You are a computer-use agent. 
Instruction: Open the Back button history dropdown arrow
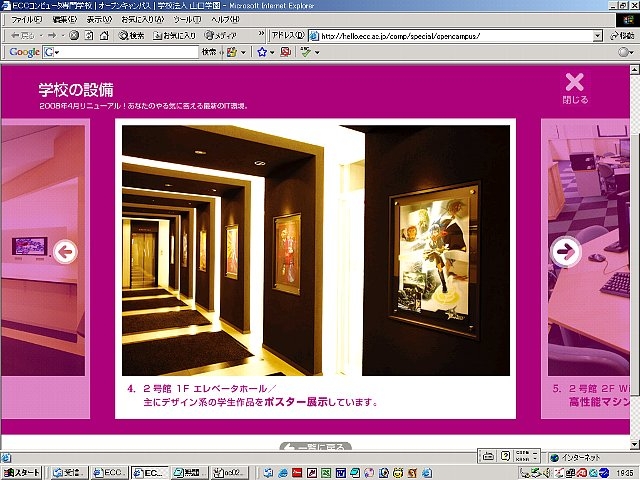pyautogui.click(x=35, y=35)
